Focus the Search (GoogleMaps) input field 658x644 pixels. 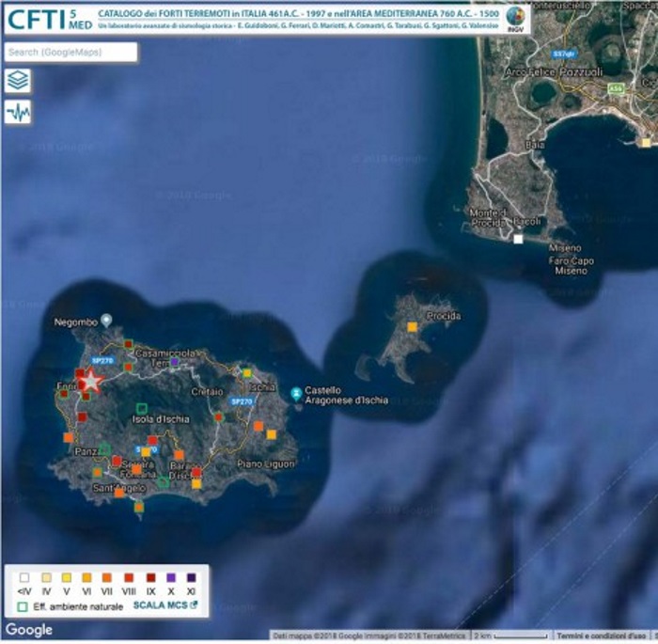tap(70, 53)
